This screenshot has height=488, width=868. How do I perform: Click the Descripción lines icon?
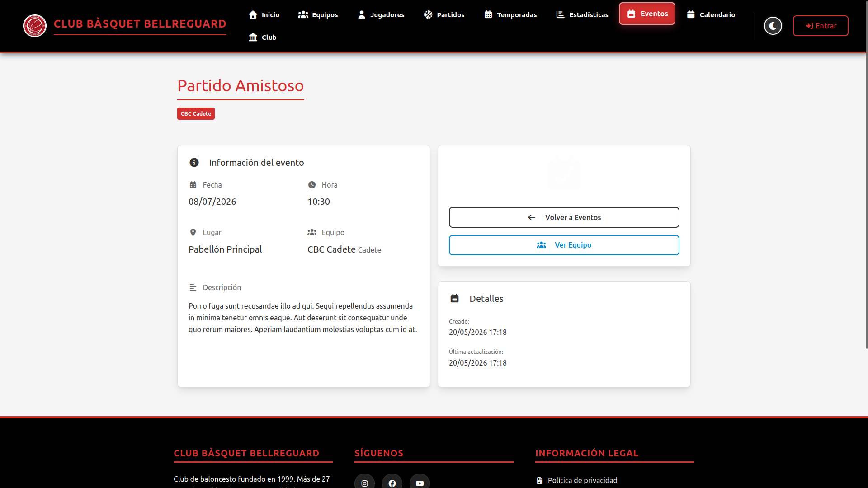(x=193, y=287)
